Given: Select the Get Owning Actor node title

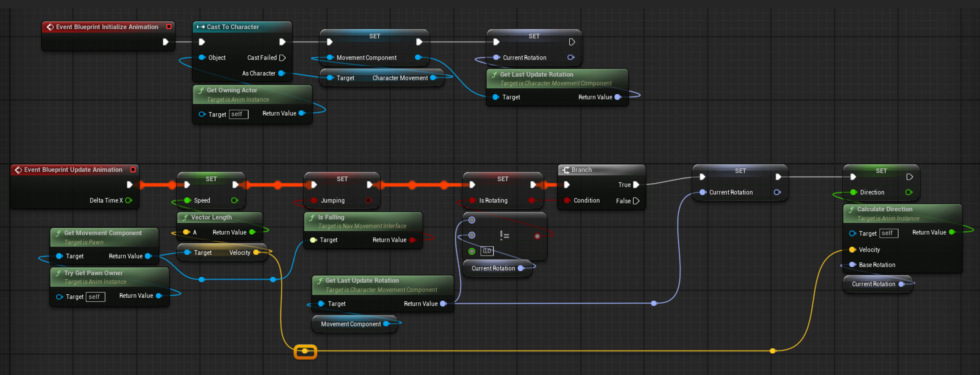Looking at the screenshot, I should pos(232,90).
